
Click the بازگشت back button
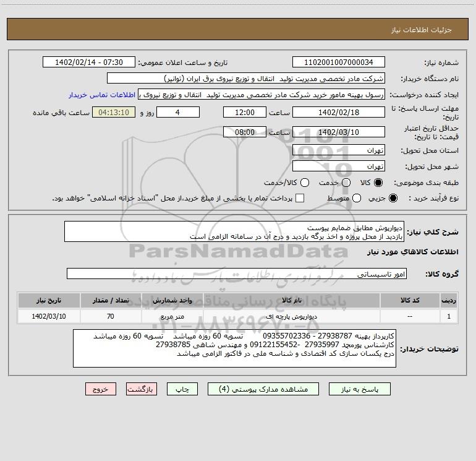[142, 389]
